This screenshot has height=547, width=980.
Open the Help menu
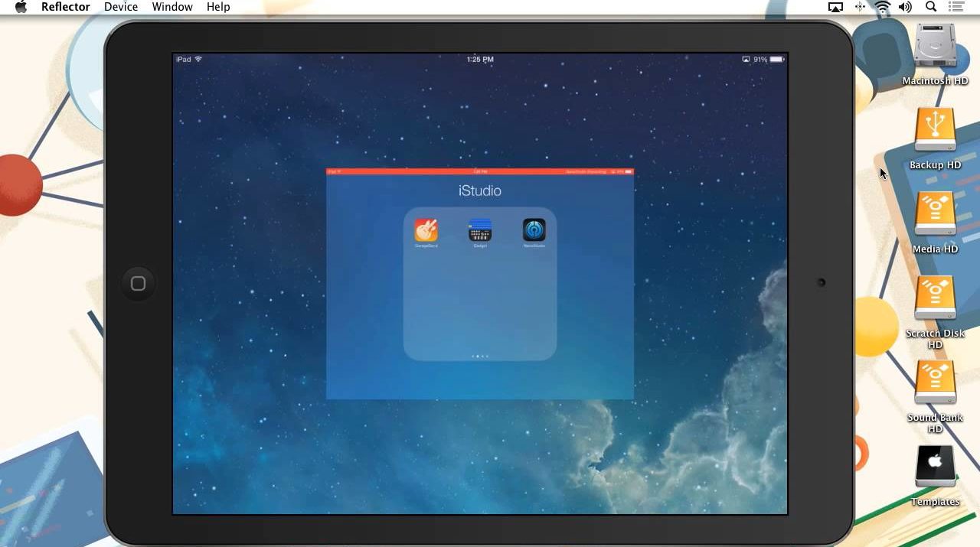point(218,7)
